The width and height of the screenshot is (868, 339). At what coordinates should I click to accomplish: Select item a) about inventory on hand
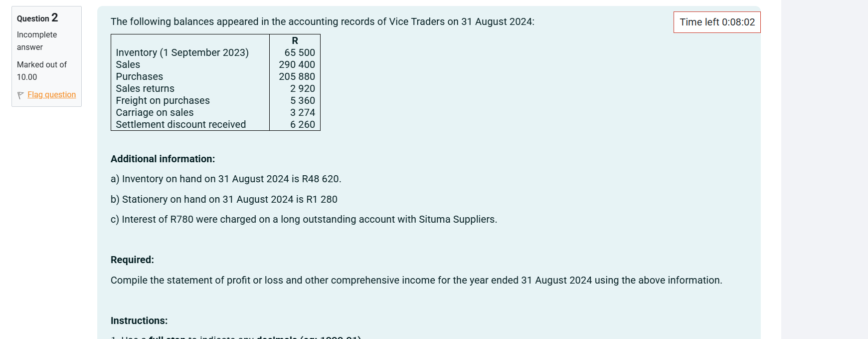point(225,179)
